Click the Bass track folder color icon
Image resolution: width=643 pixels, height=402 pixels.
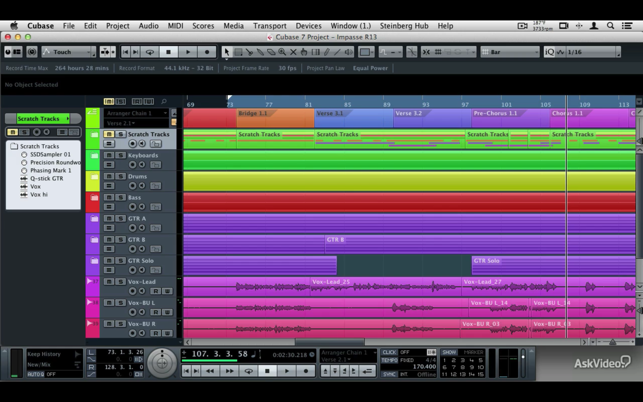click(92, 198)
